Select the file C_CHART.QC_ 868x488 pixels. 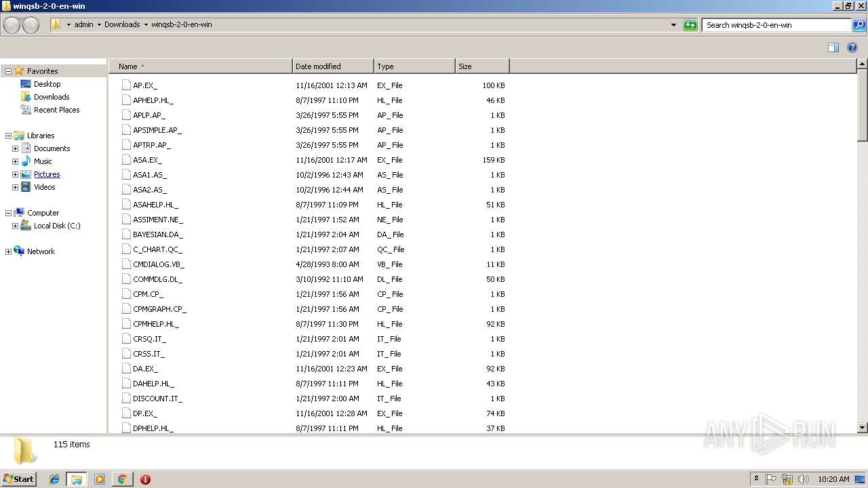157,249
